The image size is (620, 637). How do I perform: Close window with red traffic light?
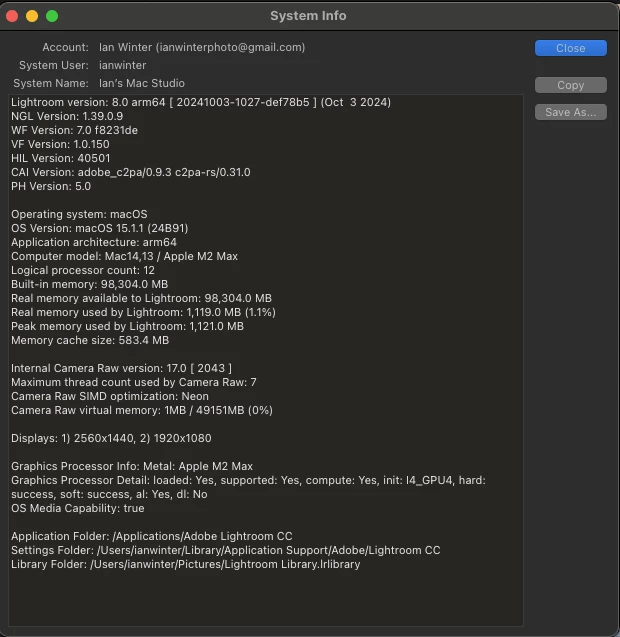[x=12, y=16]
